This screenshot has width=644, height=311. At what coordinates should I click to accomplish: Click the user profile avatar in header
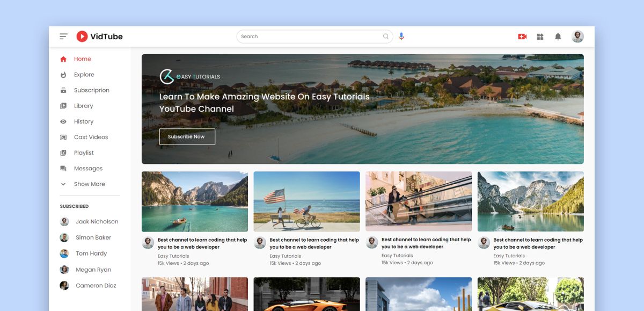click(x=577, y=37)
